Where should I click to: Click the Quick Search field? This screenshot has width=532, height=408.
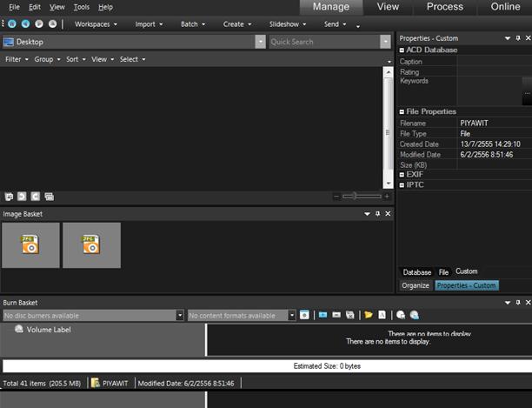click(x=325, y=42)
